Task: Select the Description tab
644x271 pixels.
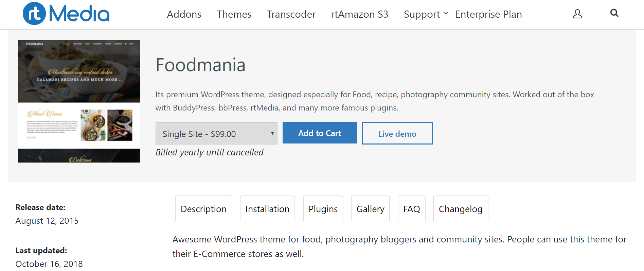Action: 203,208
